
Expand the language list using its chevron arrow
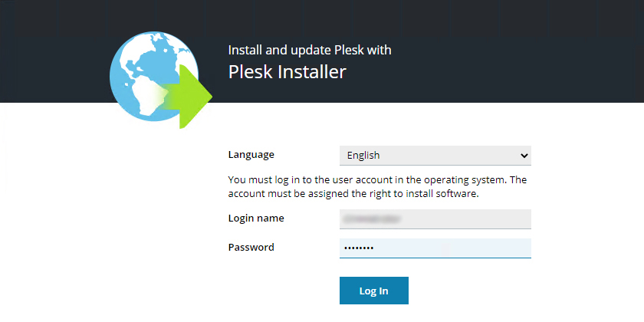coord(524,156)
